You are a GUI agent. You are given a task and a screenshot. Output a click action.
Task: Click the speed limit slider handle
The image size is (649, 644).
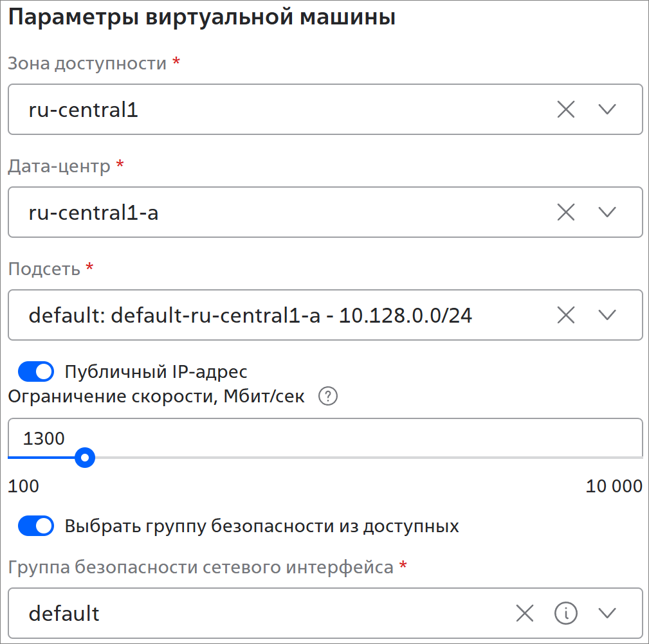pos(85,458)
